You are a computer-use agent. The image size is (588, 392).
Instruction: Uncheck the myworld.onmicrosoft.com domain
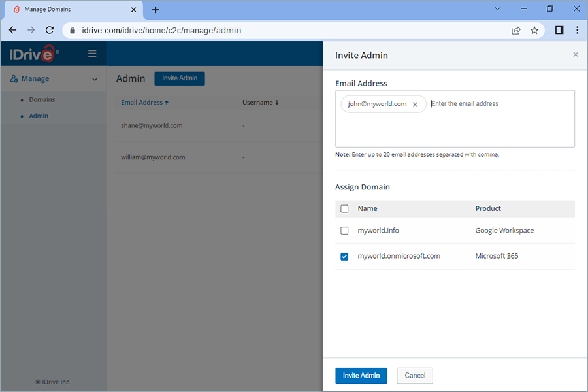(x=344, y=257)
